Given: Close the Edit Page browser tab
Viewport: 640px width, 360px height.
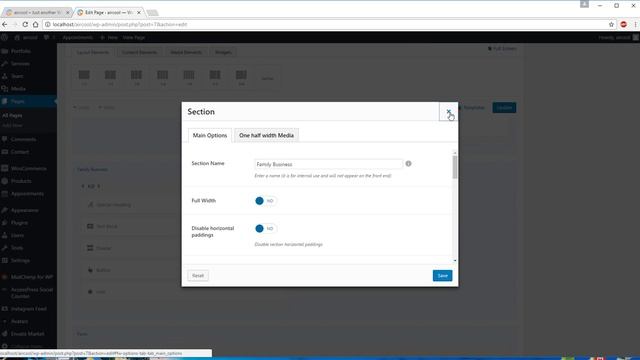Looking at the screenshot, I should click(139, 13).
